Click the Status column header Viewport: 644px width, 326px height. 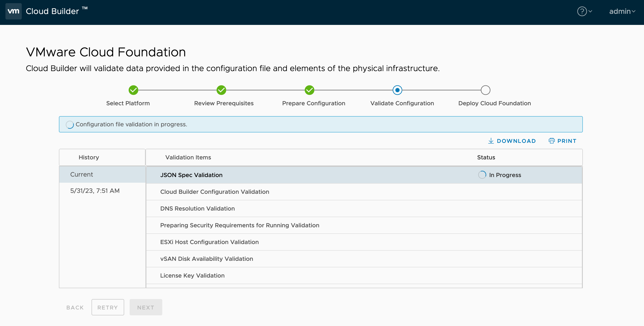[486, 157]
